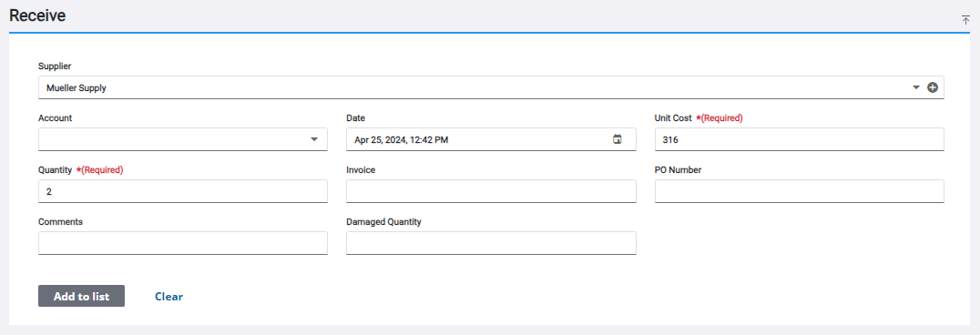Focus the Quantity input field
Image resolution: width=980 pixels, height=335 pixels.
pyautogui.click(x=183, y=191)
